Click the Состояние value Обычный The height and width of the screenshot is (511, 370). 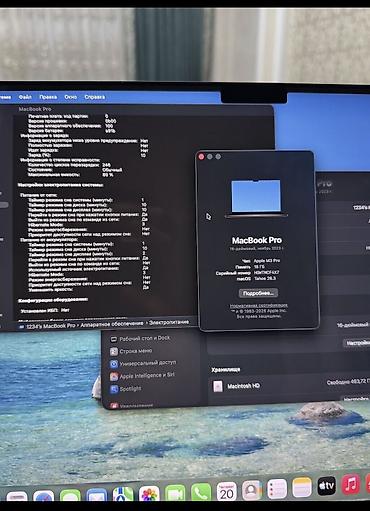click(x=112, y=170)
